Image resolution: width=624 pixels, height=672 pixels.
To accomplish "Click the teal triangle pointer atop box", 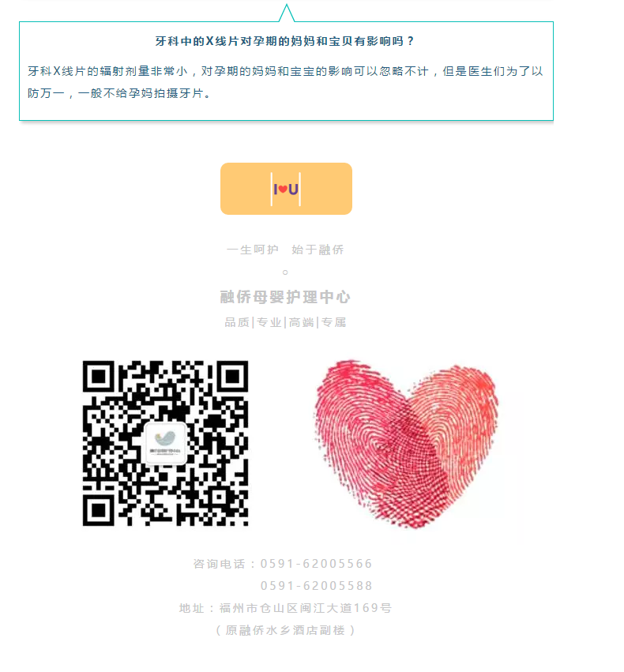I will tap(287, 13).
